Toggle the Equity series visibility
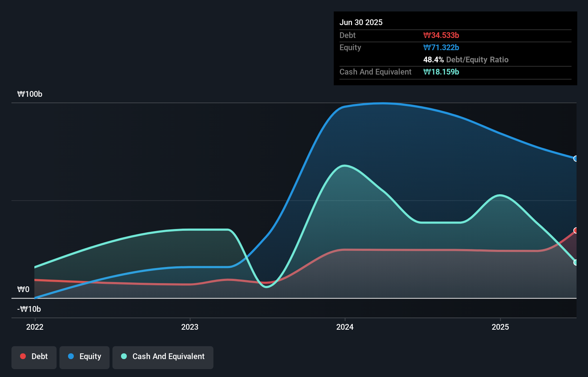This screenshot has width=588, height=377. [x=84, y=357]
